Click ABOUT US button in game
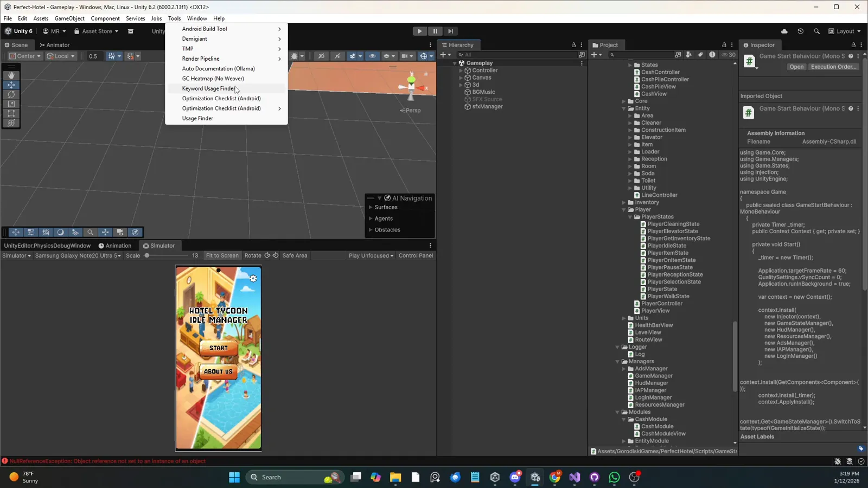868x488 pixels. point(218,371)
